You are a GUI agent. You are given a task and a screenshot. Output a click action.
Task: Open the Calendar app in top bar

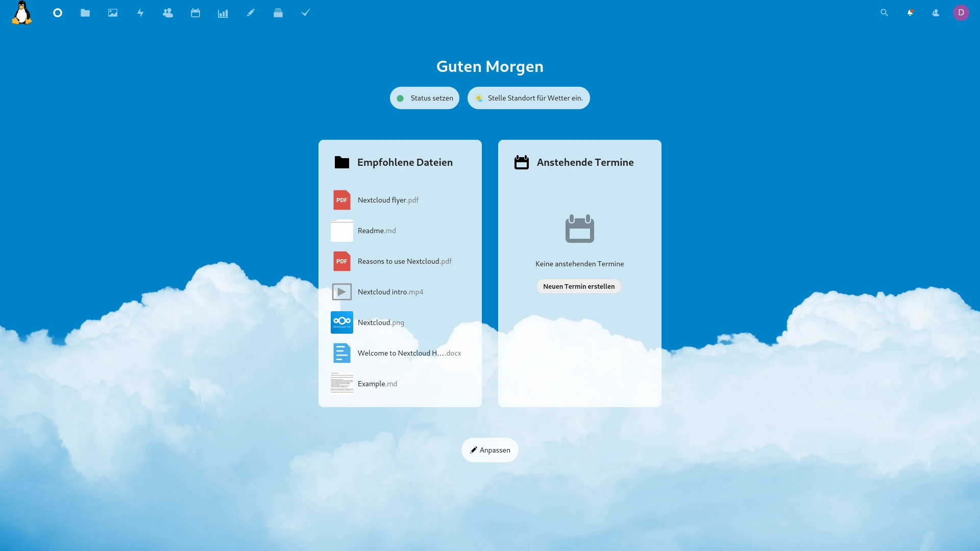pyautogui.click(x=195, y=13)
